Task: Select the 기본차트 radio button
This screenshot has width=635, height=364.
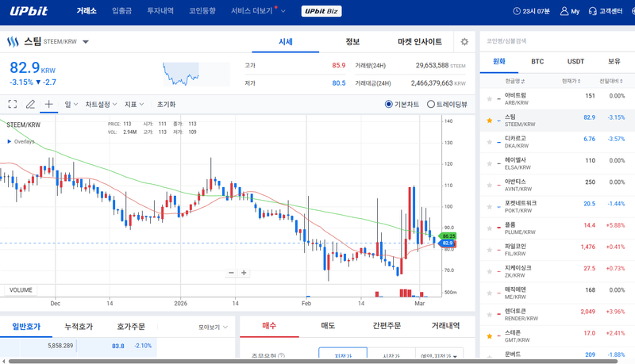Action: click(389, 104)
